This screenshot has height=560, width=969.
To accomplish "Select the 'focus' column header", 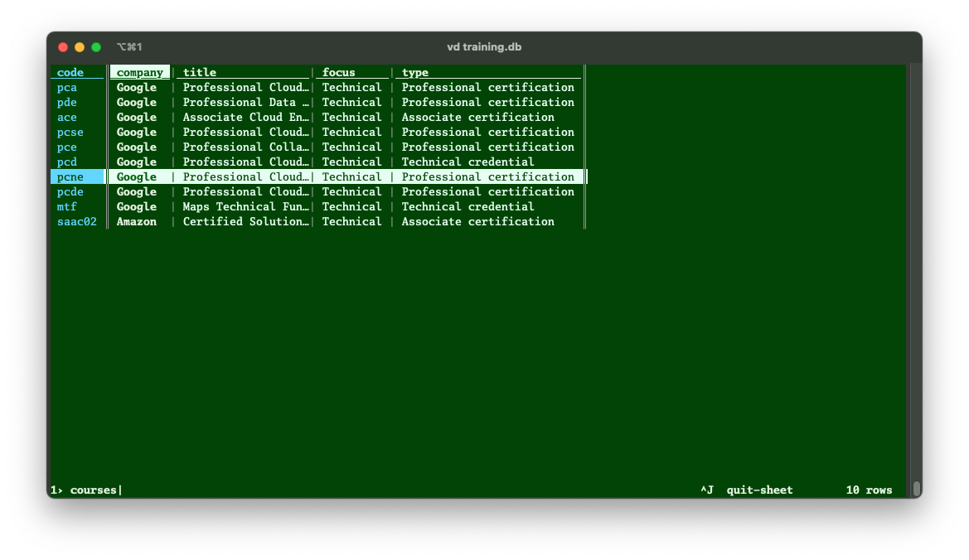I will pyautogui.click(x=338, y=73).
